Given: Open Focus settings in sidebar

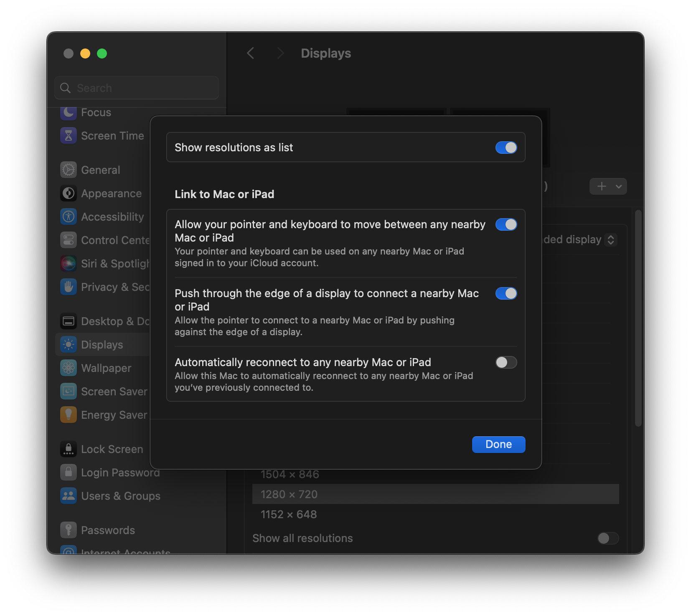Looking at the screenshot, I should click(96, 112).
